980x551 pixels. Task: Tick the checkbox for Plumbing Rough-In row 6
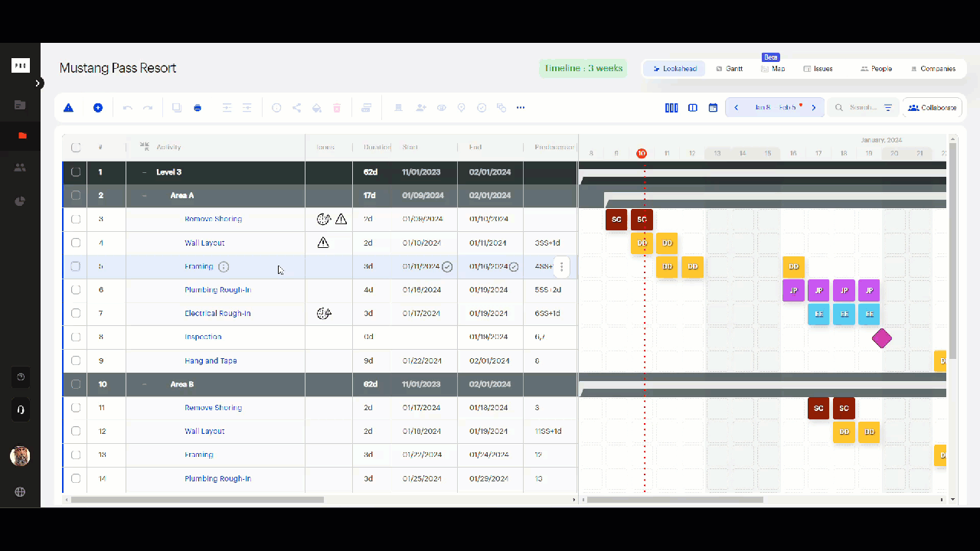point(76,290)
